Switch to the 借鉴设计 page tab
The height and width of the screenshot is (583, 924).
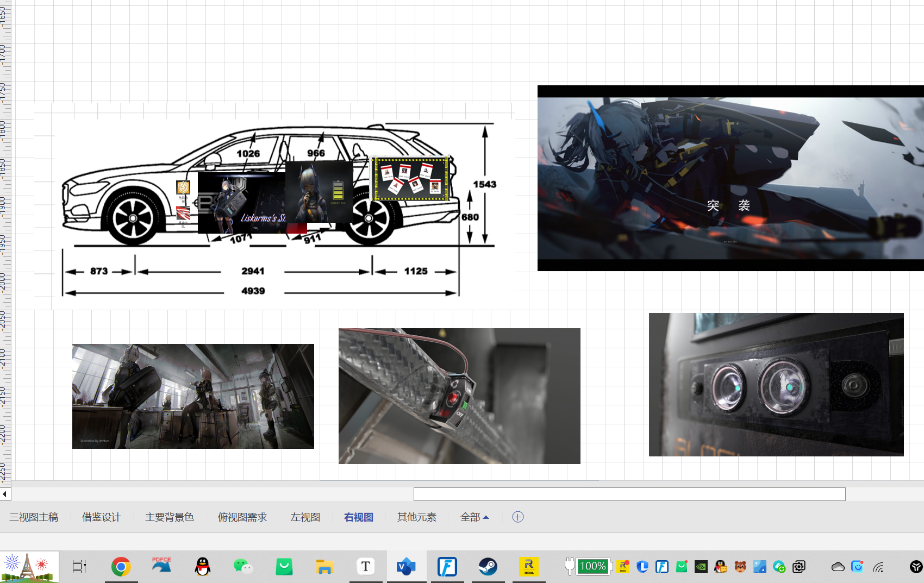[x=102, y=517]
